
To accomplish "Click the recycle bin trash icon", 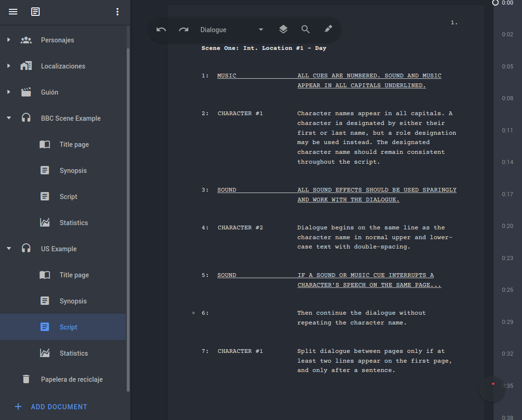I will [x=26, y=379].
